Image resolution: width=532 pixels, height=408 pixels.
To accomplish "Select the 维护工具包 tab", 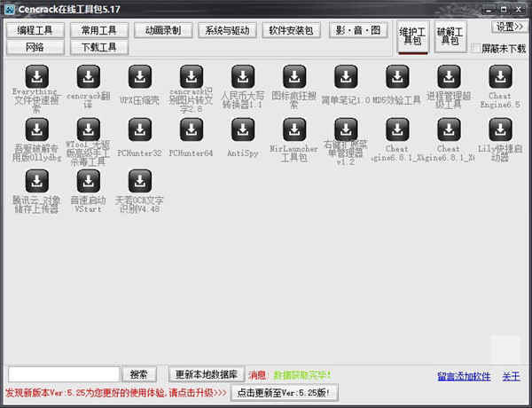I will point(413,36).
